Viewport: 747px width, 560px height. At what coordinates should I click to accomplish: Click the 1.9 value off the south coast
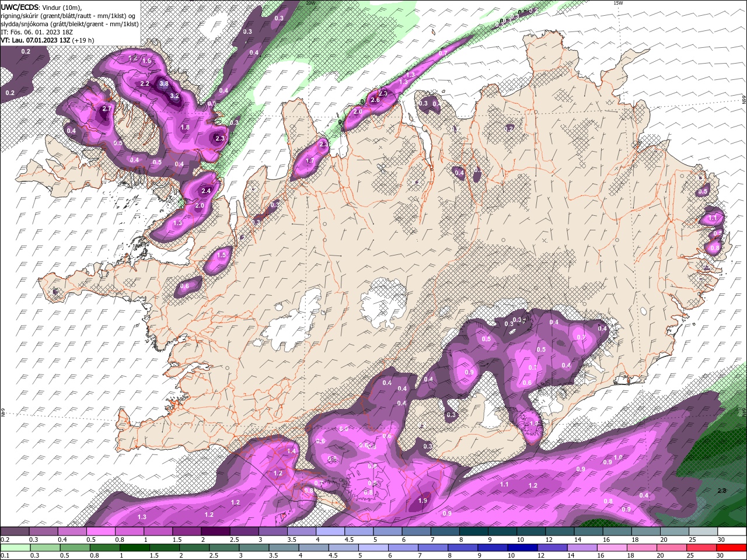(423, 501)
